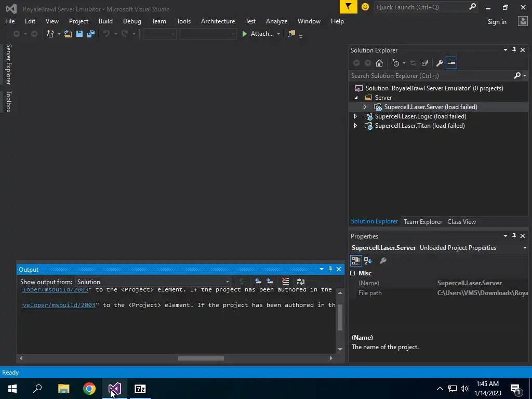532x399 pixels.
Task: Click Sign in link
Action: pyautogui.click(x=497, y=22)
